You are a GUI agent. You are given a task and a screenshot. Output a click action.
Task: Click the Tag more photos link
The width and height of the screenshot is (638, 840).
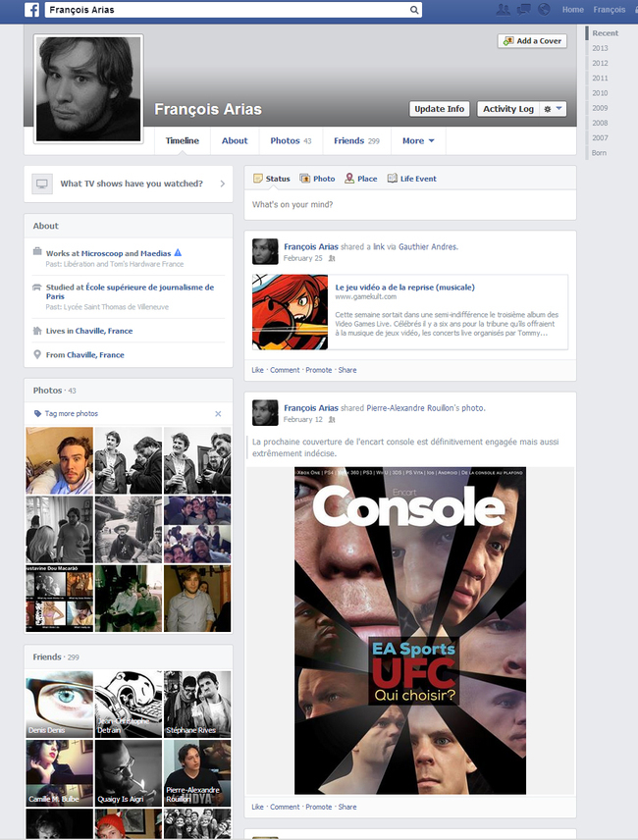coord(72,413)
